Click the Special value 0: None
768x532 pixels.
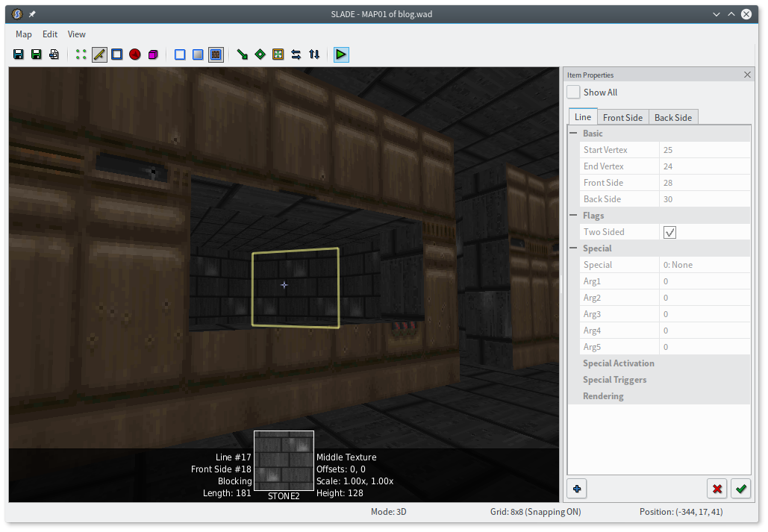coord(705,265)
